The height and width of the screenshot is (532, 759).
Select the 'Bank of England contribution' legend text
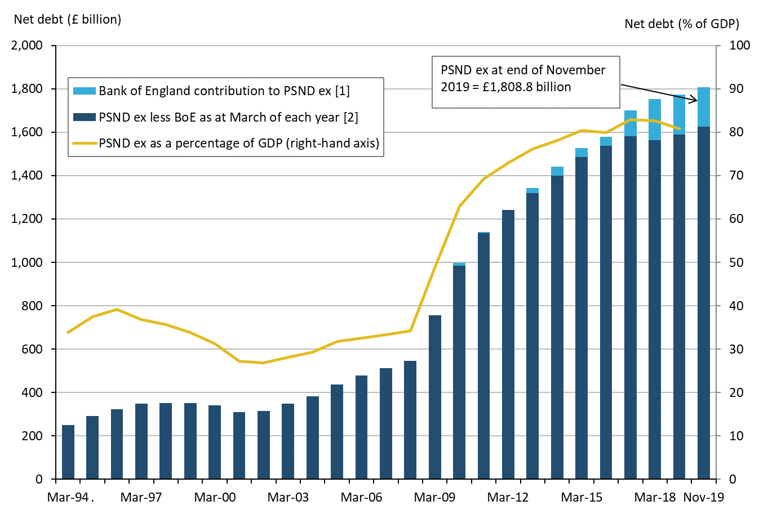[224, 91]
